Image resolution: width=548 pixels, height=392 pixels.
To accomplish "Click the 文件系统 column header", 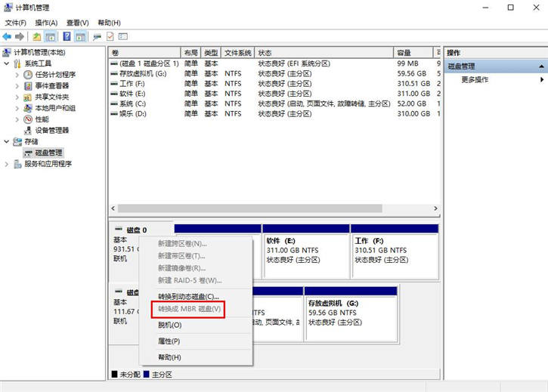I will (238, 53).
